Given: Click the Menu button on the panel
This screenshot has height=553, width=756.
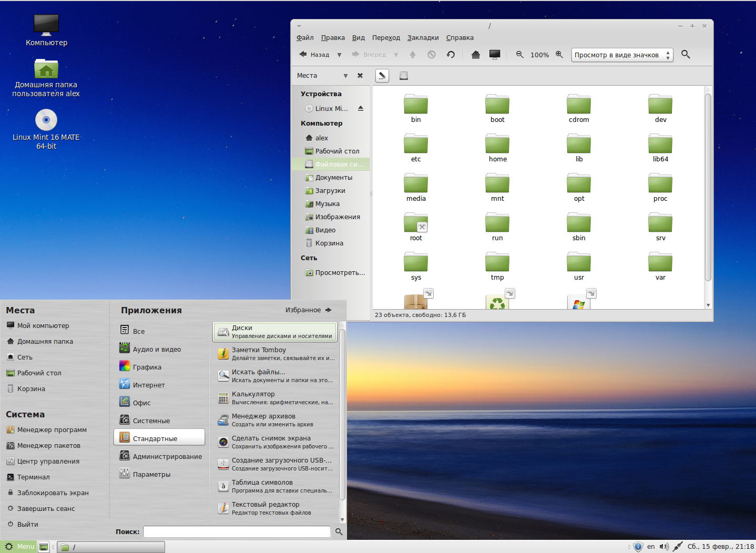Looking at the screenshot, I should pos(19,547).
